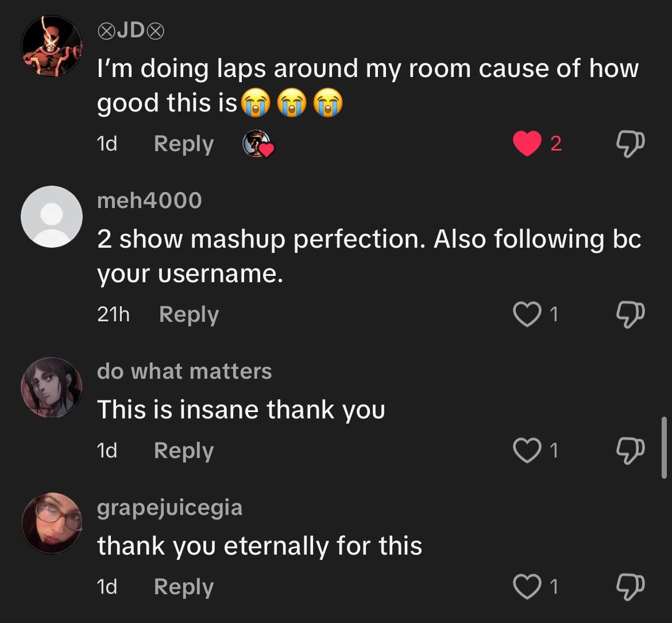Open JD's profile picture
Viewport: 672px width, 623px height.
point(52,46)
